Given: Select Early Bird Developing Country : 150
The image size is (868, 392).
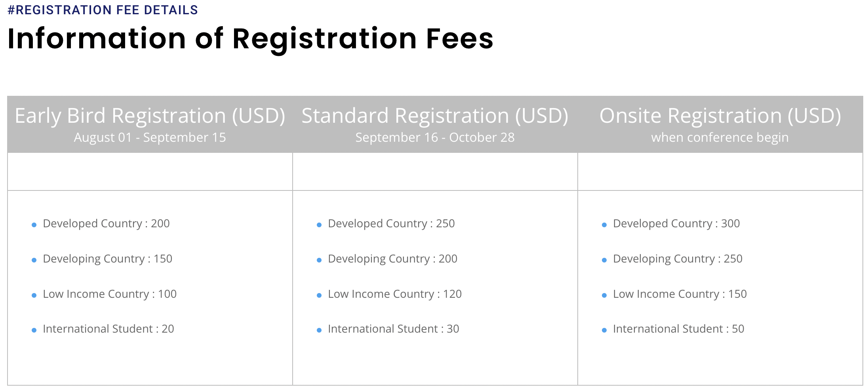Looking at the screenshot, I should 107,259.
